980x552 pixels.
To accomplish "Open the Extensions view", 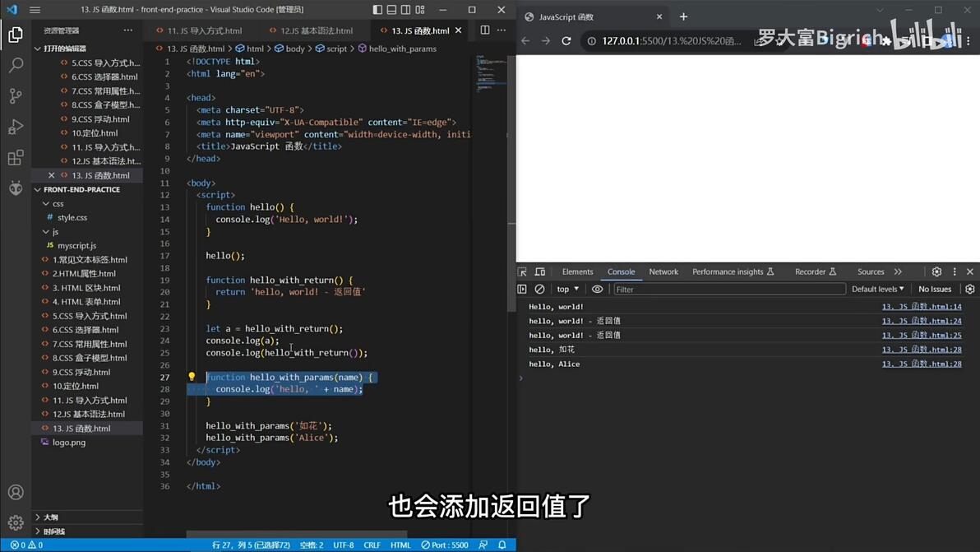I will 16,157.
